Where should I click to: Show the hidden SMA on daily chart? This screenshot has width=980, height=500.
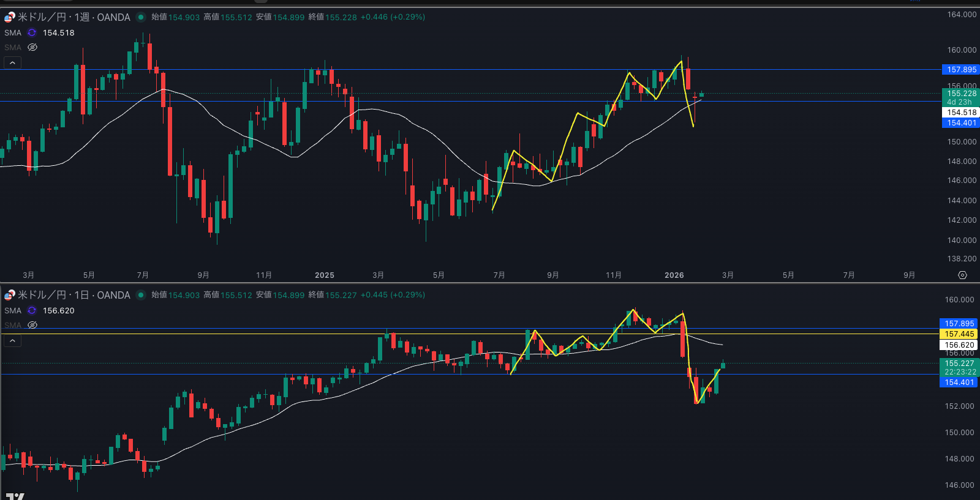pos(32,325)
